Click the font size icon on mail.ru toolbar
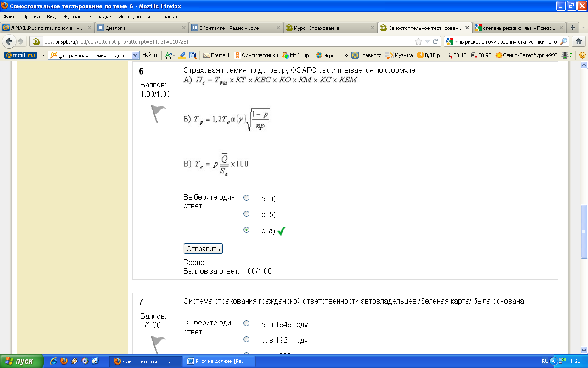This screenshot has width=588, height=368. click(170, 55)
